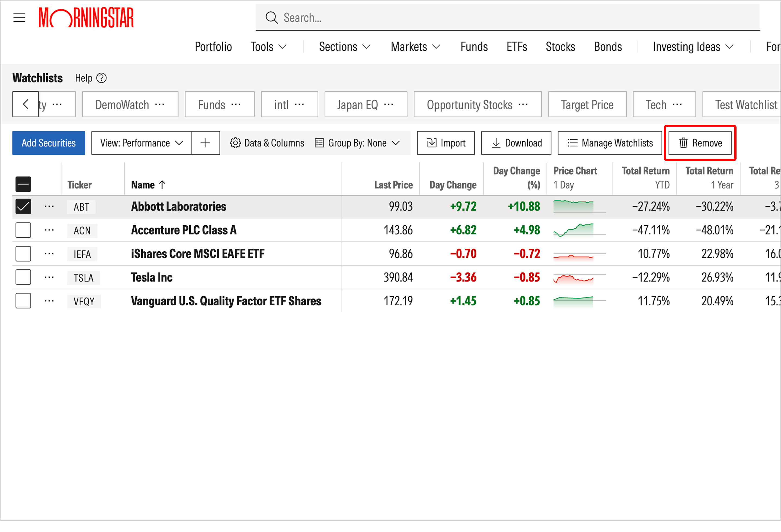Click the IEFA ticker badge
Screen dimensions: 781x532
point(82,254)
